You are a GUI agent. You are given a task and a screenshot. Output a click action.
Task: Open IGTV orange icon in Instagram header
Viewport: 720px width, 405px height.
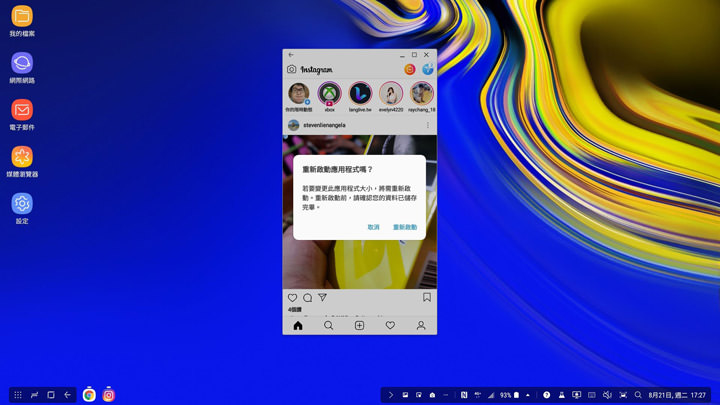(x=410, y=69)
